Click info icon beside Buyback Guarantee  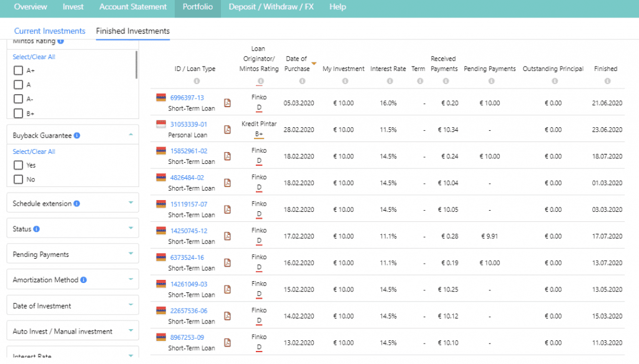click(x=76, y=135)
